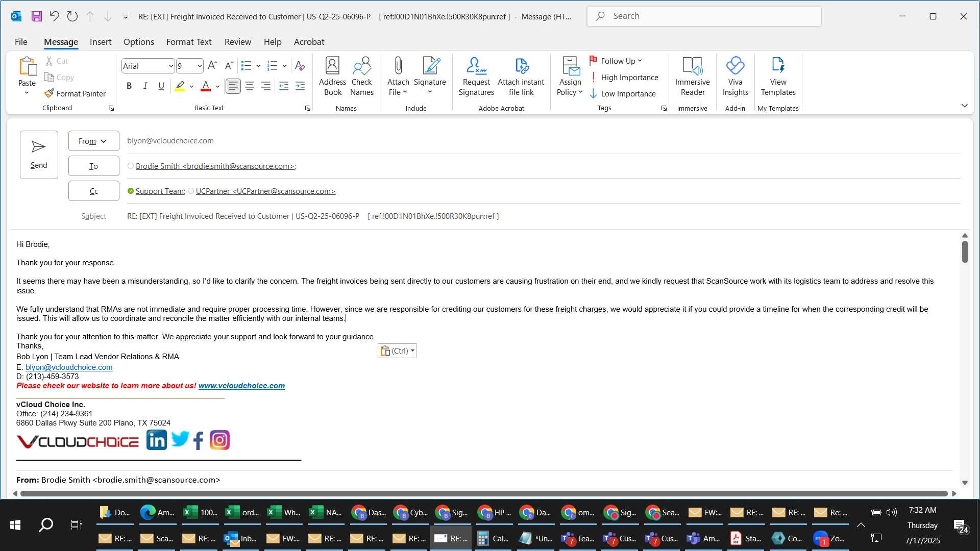Click the Save icon in quick access toolbar
The width and height of the screenshot is (980, 551).
point(36,16)
